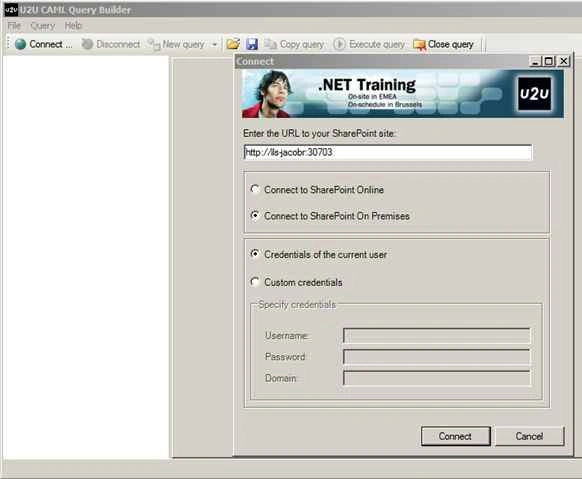Maximize the Connect dialog
Viewport: 582px width, 479px height.
549,61
